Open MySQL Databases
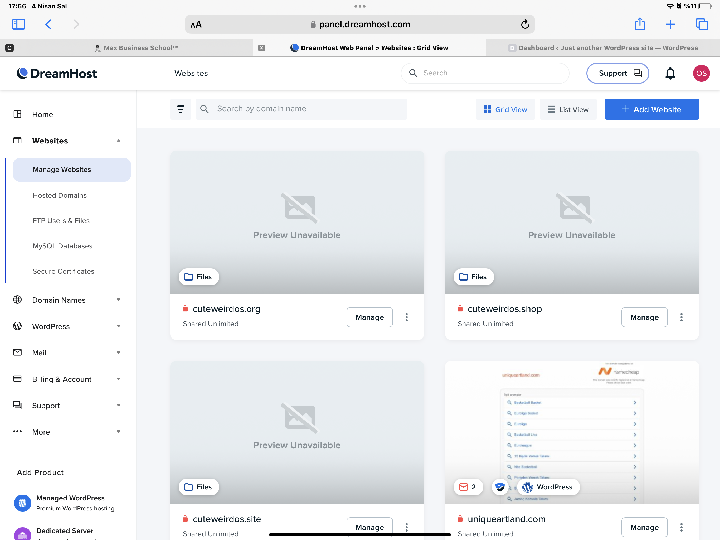Screen dimensions: 720x540 click(x=62, y=246)
